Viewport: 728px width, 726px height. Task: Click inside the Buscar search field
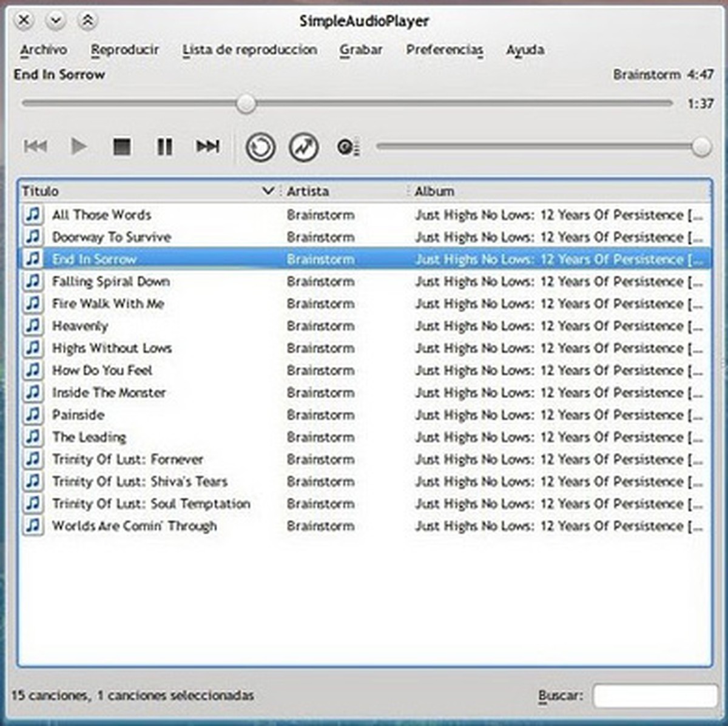coord(655,696)
